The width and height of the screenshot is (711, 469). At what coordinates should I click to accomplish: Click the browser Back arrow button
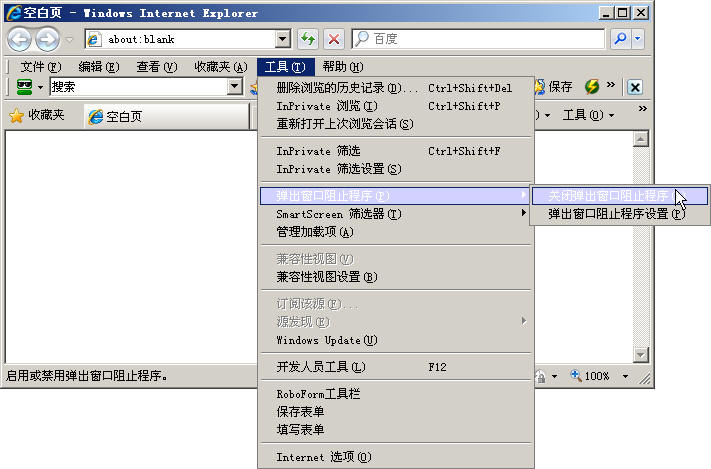[20, 39]
